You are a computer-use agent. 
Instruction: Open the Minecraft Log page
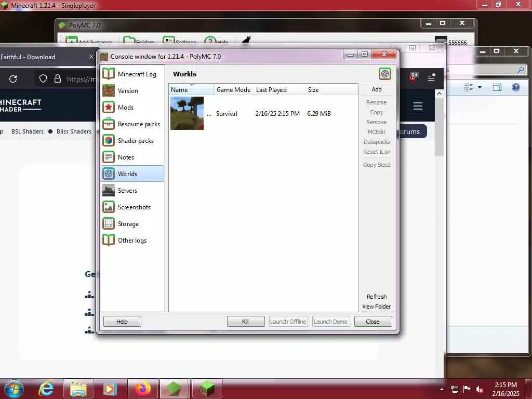(x=132, y=74)
